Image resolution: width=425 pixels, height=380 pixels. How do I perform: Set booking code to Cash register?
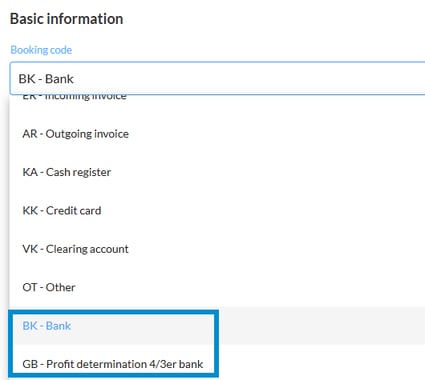point(217,172)
